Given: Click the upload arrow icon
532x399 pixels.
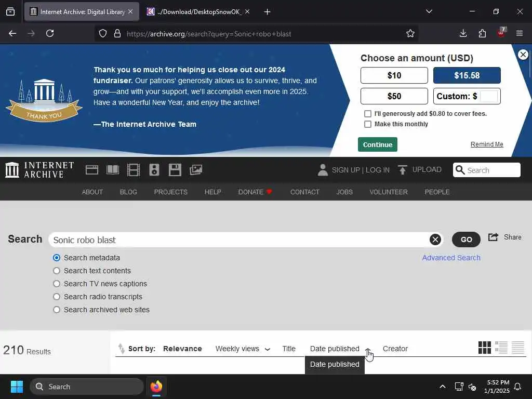Looking at the screenshot, I should pos(403,170).
